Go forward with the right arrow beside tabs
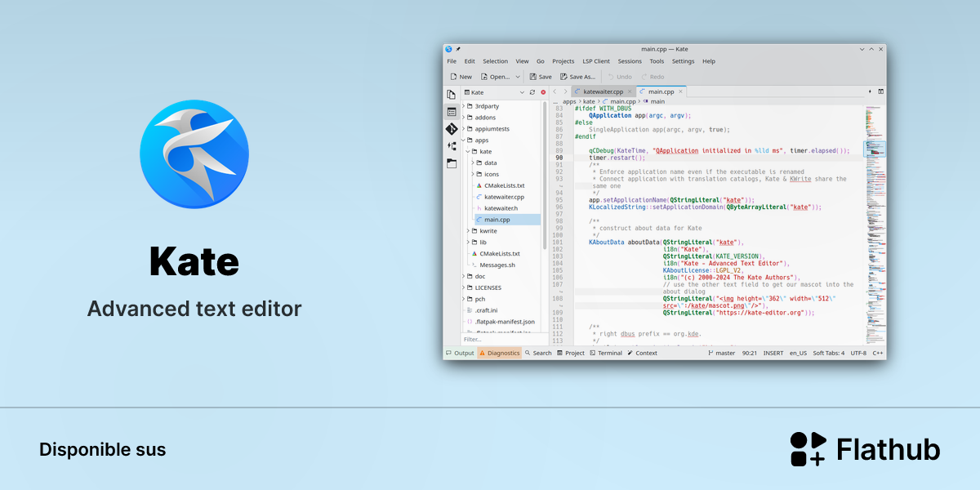 [x=565, y=91]
